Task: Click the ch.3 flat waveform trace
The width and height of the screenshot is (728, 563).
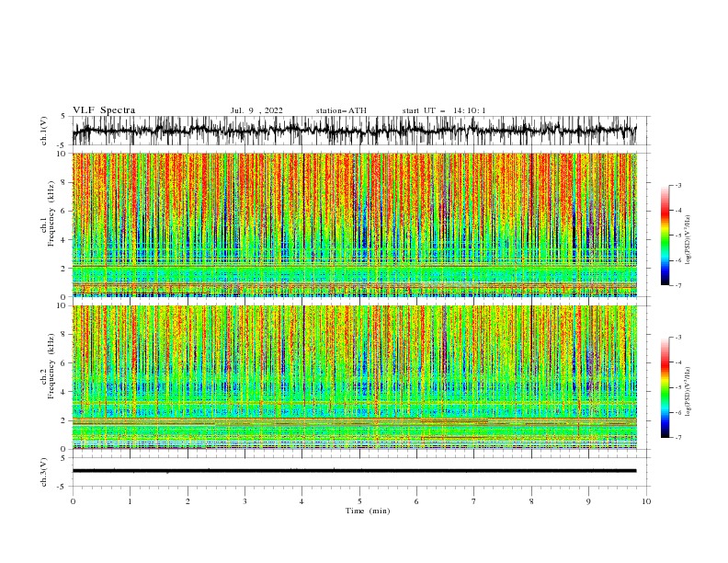Action: pos(355,471)
